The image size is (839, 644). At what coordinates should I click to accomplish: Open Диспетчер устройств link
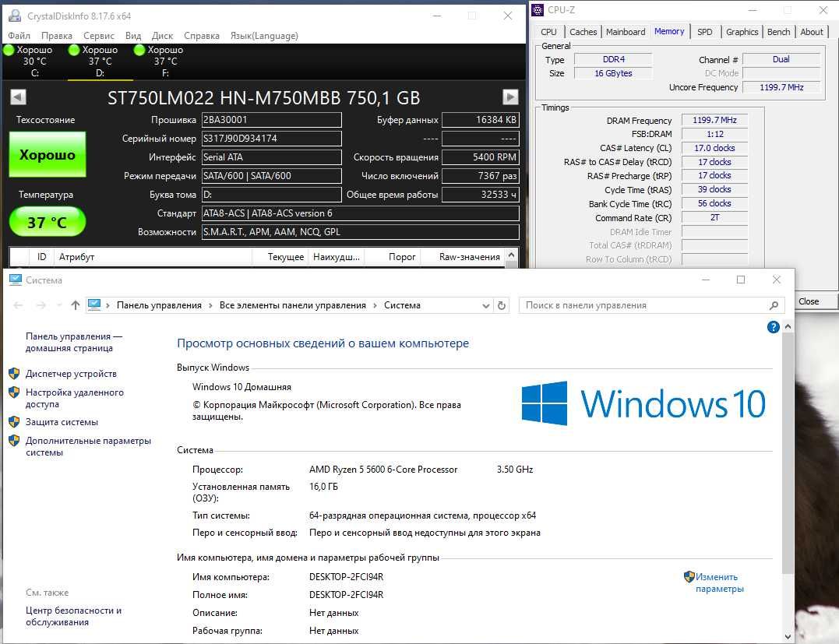71,374
